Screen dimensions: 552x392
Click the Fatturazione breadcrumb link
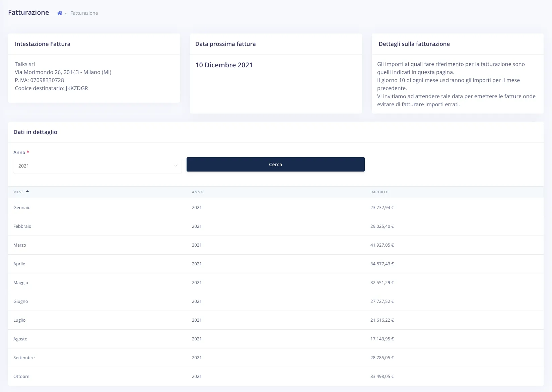84,13
